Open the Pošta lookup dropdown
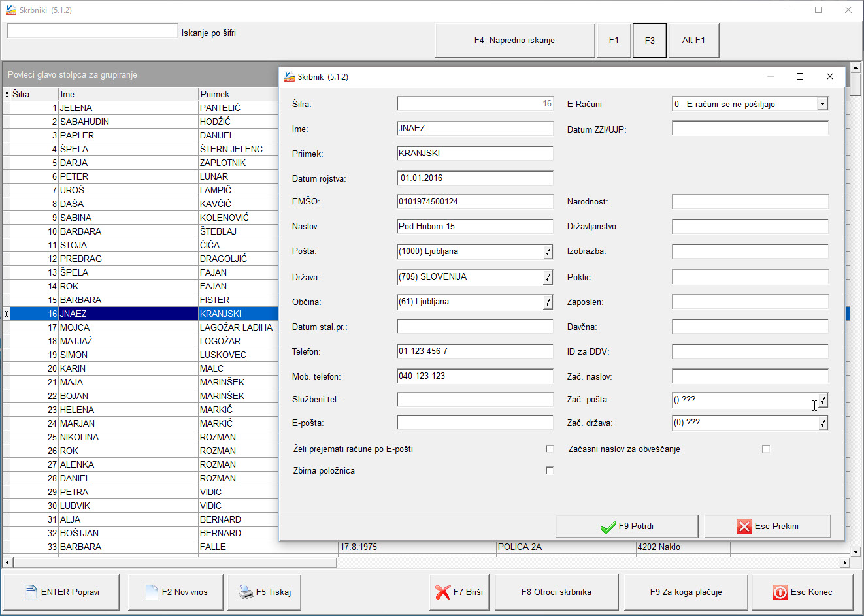The image size is (864, 616). coord(548,252)
